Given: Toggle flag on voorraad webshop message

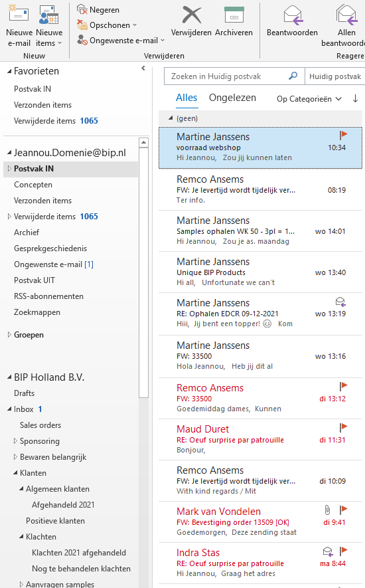Looking at the screenshot, I should tap(343, 135).
